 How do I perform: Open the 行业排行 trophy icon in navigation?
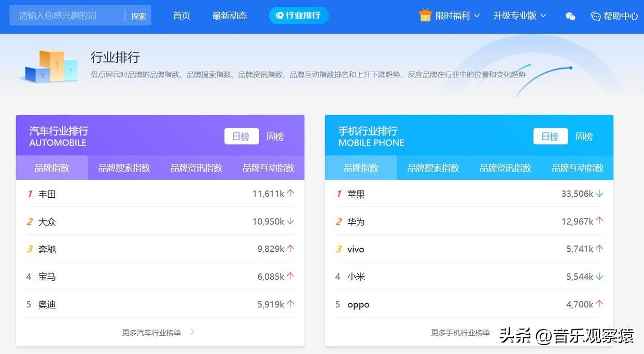(281, 15)
